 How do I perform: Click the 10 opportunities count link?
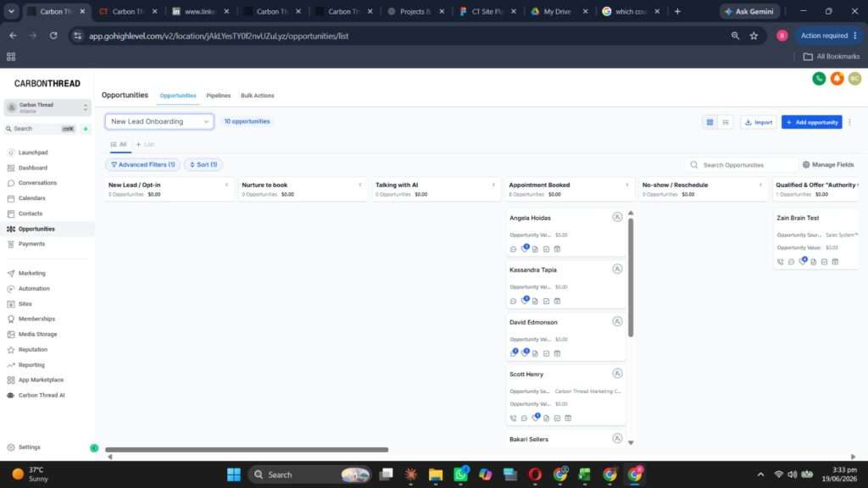tap(247, 121)
